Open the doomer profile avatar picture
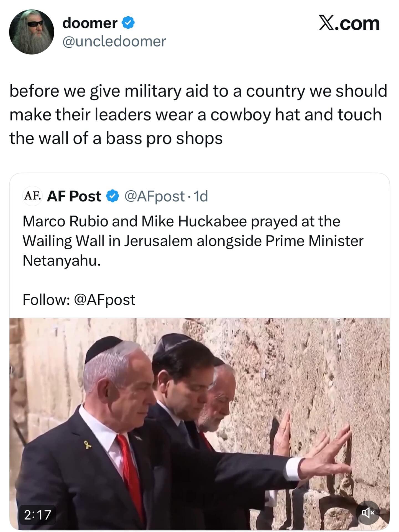The image size is (399, 532). point(32,32)
